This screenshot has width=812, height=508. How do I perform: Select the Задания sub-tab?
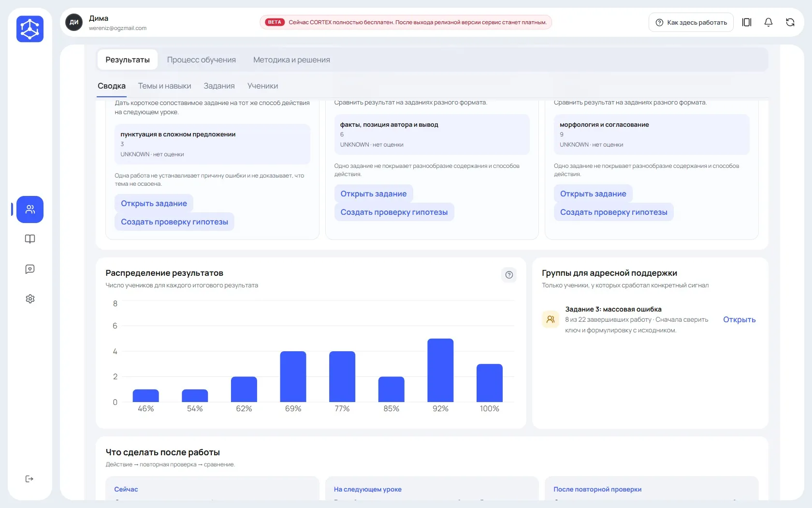[x=219, y=86]
